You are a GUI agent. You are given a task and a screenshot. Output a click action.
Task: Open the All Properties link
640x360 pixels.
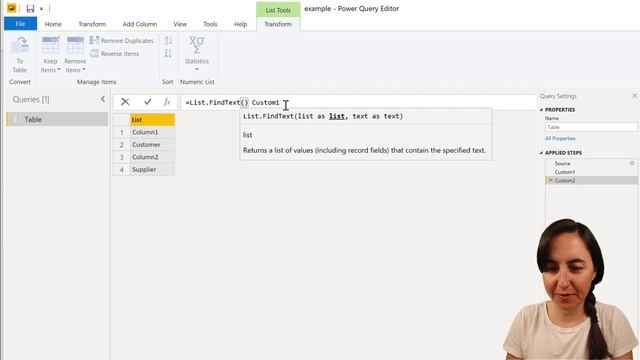tap(560, 138)
